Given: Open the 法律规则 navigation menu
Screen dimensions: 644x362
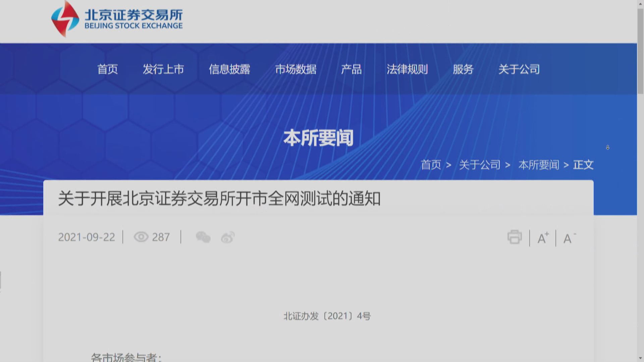Looking at the screenshot, I should 407,69.
